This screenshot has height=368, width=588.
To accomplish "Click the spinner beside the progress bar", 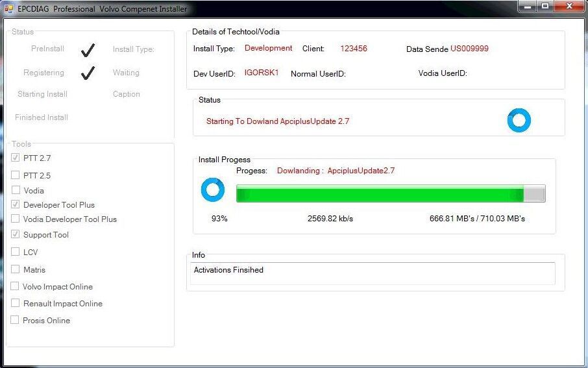I will point(213,190).
